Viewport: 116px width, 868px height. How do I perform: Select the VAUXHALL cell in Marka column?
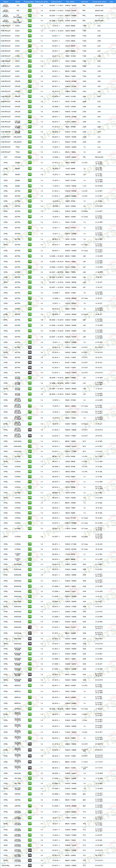point(6,865)
